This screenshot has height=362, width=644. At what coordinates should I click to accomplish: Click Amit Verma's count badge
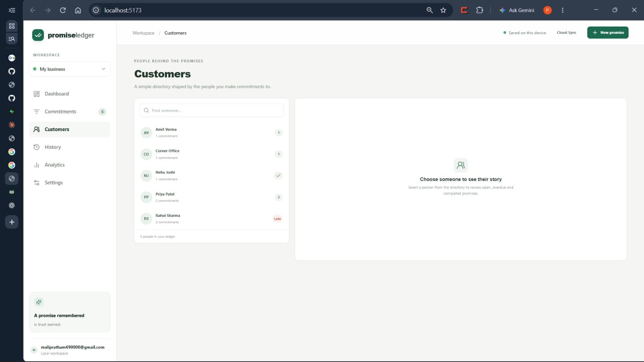coord(279,133)
